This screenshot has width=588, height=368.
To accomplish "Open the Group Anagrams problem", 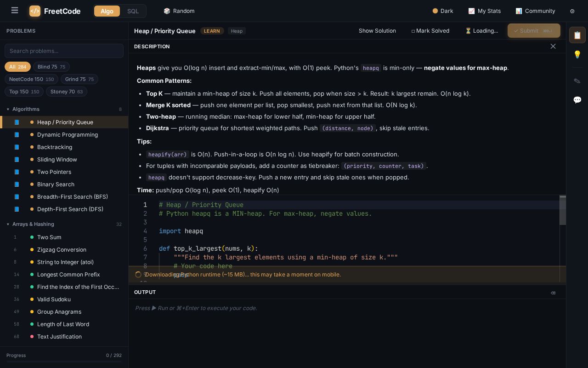I will pyautogui.click(x=64, y=312).
